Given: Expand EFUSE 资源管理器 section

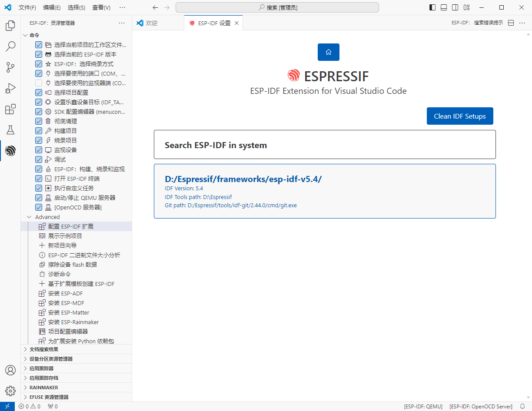Looking at the screenshot, I should (x=76, y=397).
